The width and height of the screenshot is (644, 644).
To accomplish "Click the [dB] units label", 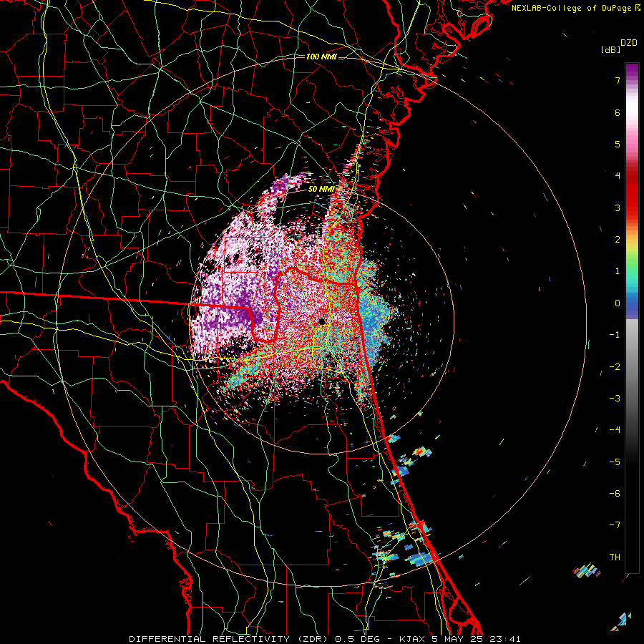I will (x=610, y=50).
